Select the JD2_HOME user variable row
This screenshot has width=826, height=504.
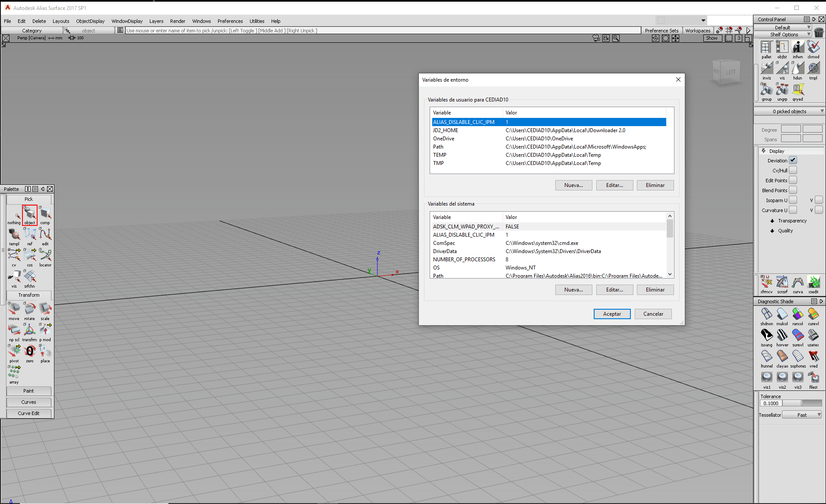(x=549, y=130)
